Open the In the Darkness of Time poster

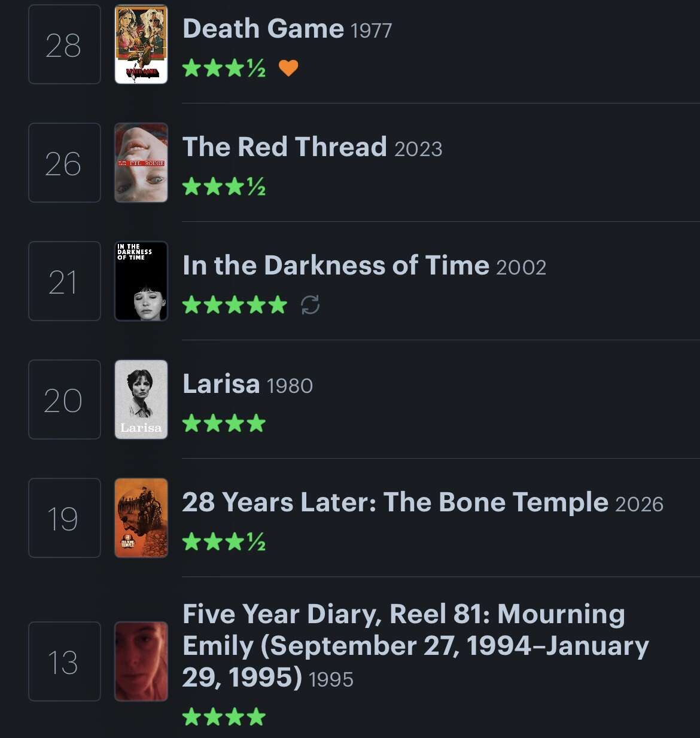tap(141, 281)
